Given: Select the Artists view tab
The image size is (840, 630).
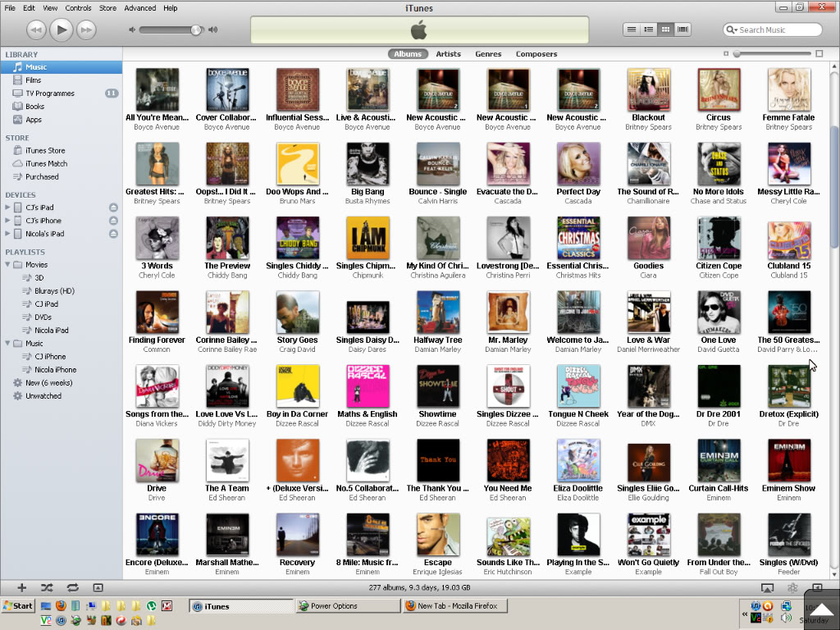Looking at the screenshot, I should pos(448,54).
